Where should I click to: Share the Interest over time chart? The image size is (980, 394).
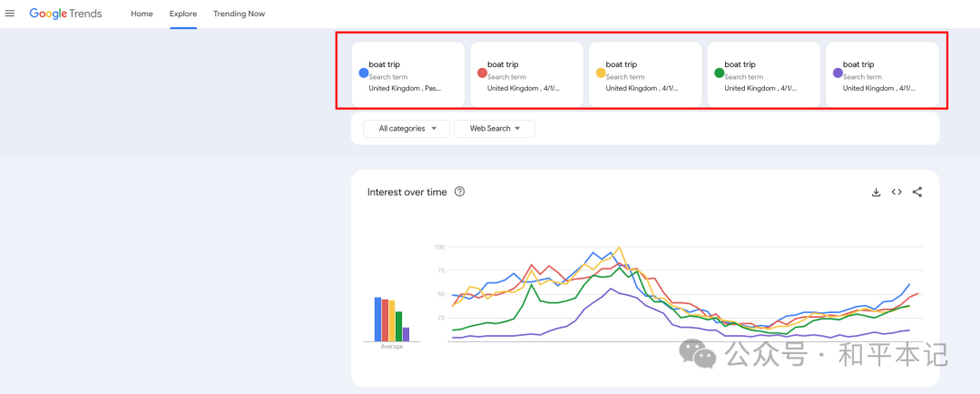point(916,192)
